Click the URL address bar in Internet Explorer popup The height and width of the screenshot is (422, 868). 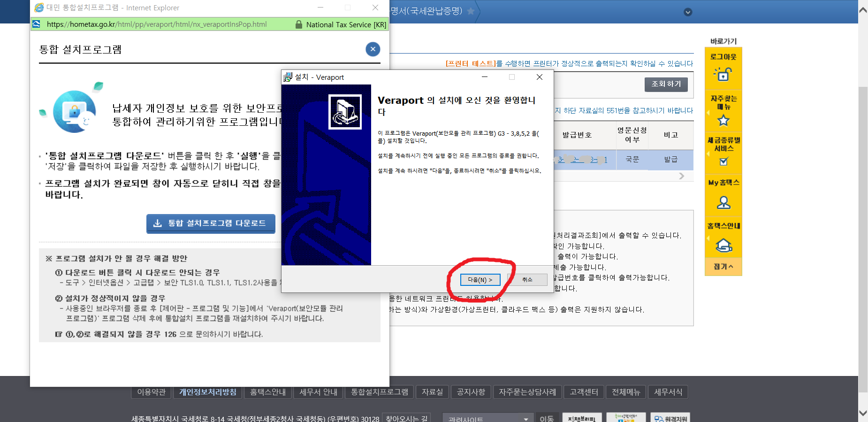[x=157, y=24]
